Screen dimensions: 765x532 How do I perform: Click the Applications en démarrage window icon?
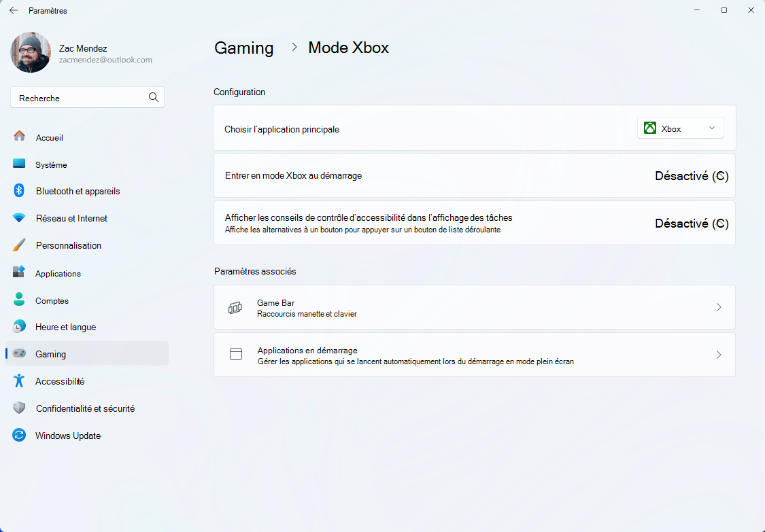coord(236,354)
